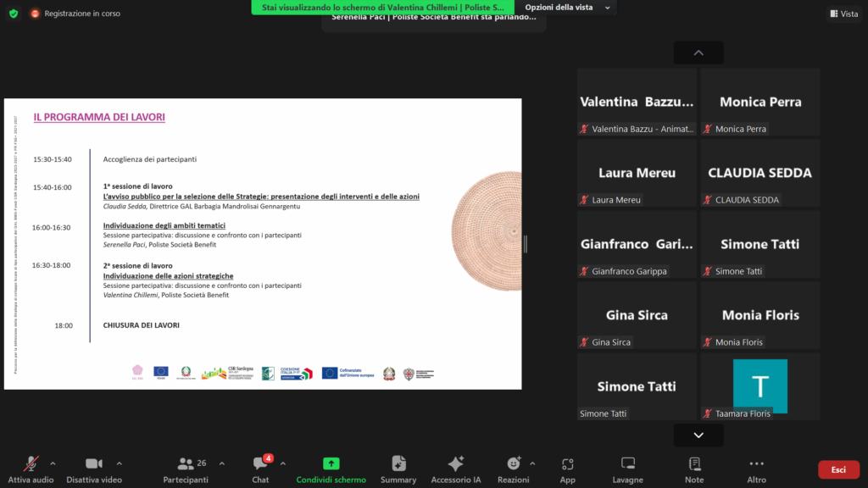Click the green encryption shield icon
This screenshot has width=868, height=488.
coord(13,14)
